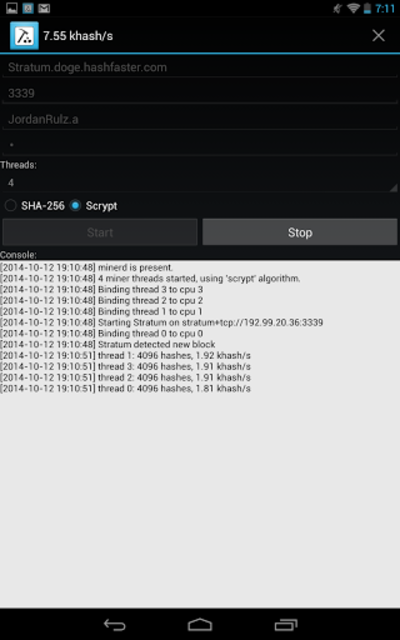
Task: Edit the JordanRulz.a username field
Action: click(200, 120)
